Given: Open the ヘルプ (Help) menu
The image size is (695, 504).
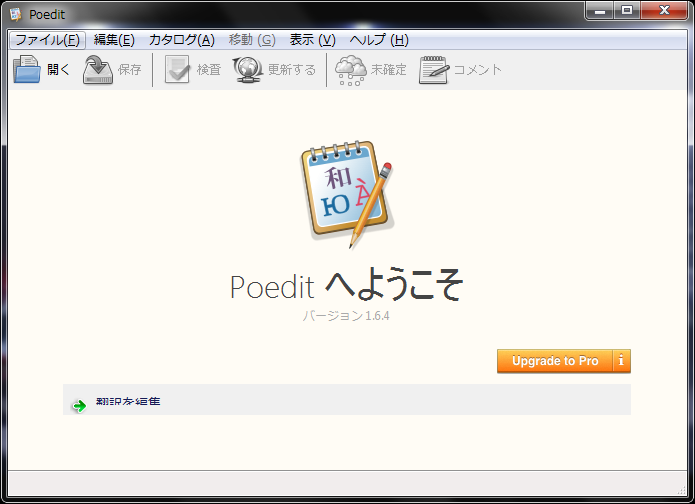Looking at the screenshot, I should click(x=379, y=40).
